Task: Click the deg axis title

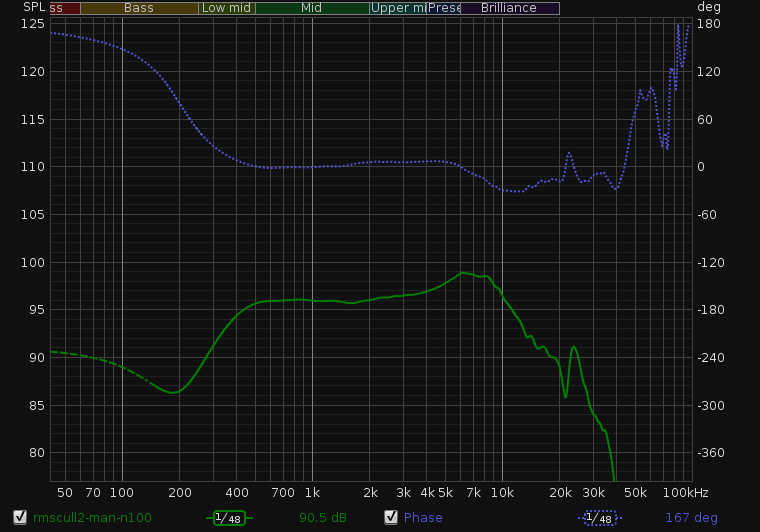Action: pyautogui.click(x=709, y=7)
